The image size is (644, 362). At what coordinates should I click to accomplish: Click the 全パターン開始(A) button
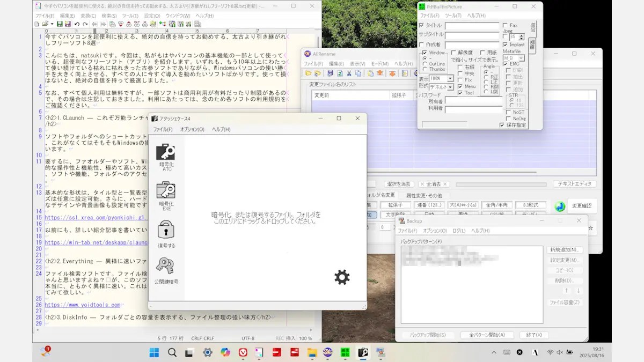(487, 335)
